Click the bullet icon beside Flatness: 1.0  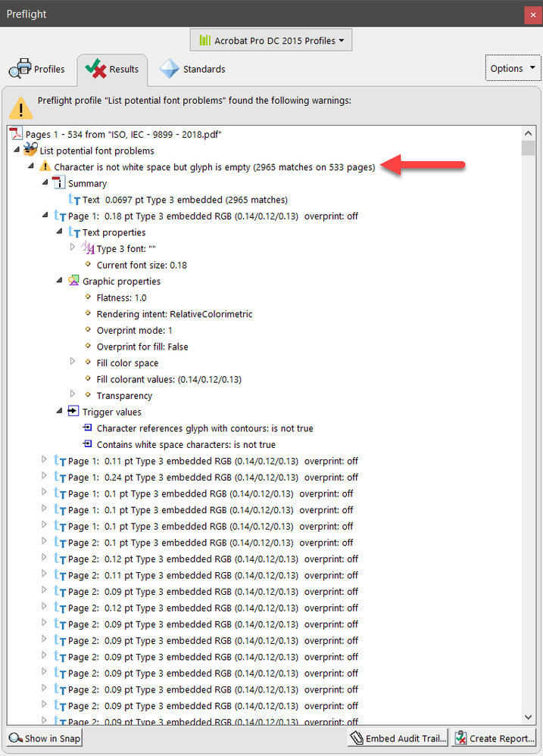click(88, 297)
